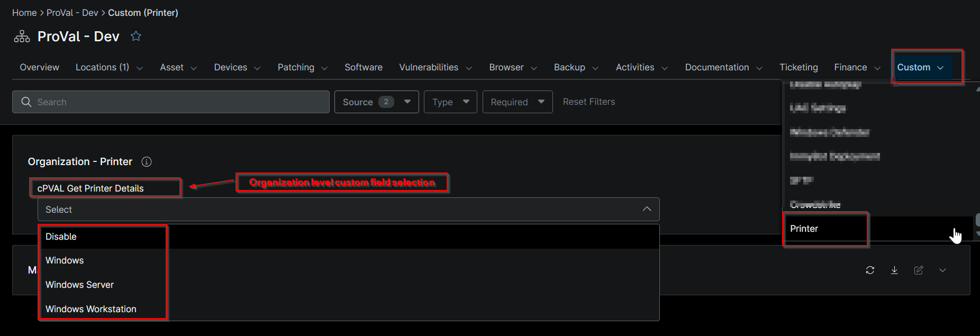Favorite ProVal - Dev with star icon
This screenshot has height=336, width=980.
[136, 36]
